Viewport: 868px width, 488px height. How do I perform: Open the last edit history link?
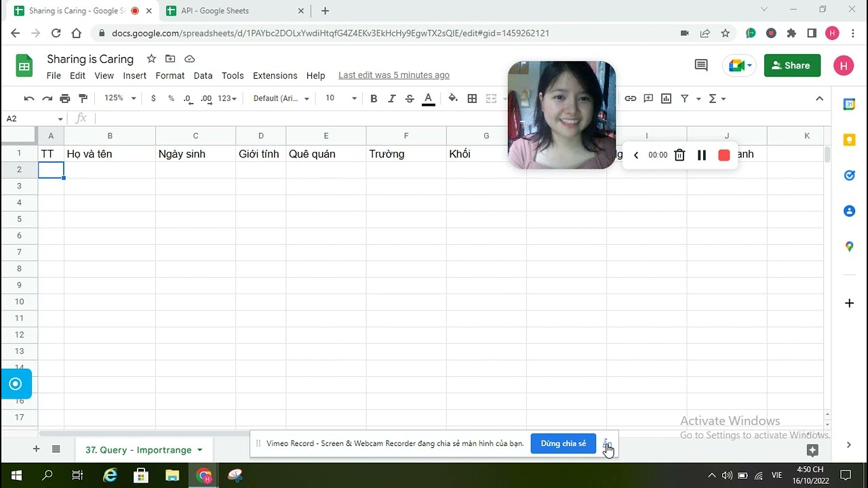pyautogui.click(x=394, y=75)
